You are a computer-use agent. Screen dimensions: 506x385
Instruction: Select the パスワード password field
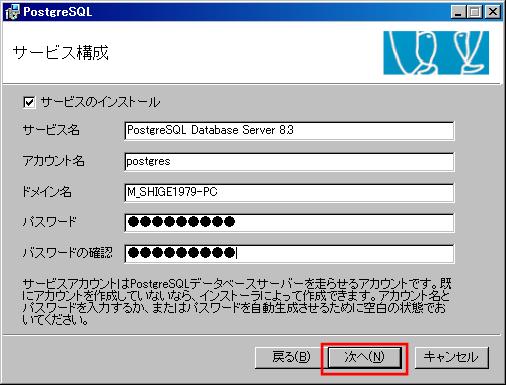[289, 223]
